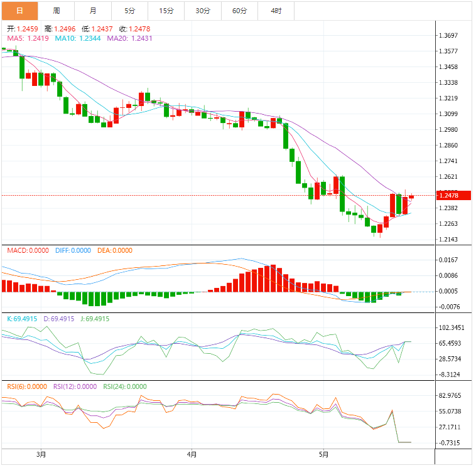Click the DIFF: 0.0000 label
This screenshot has height=468, width=476.
[73, 250]
